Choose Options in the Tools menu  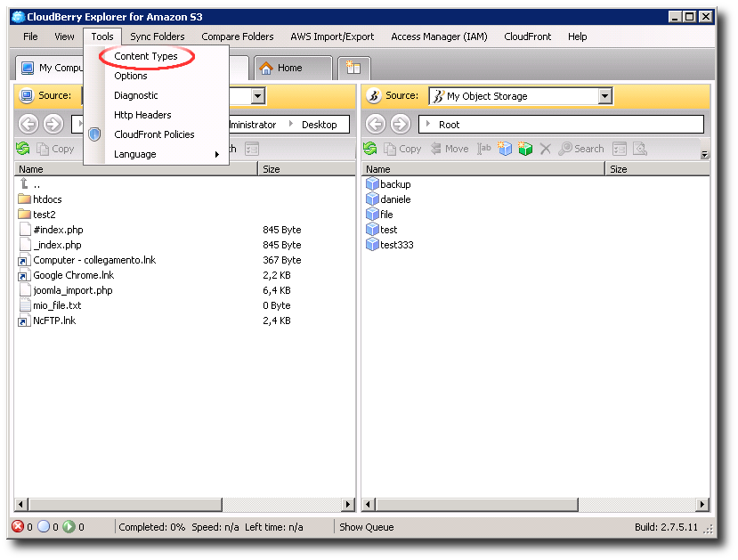(x=130, y=76)
